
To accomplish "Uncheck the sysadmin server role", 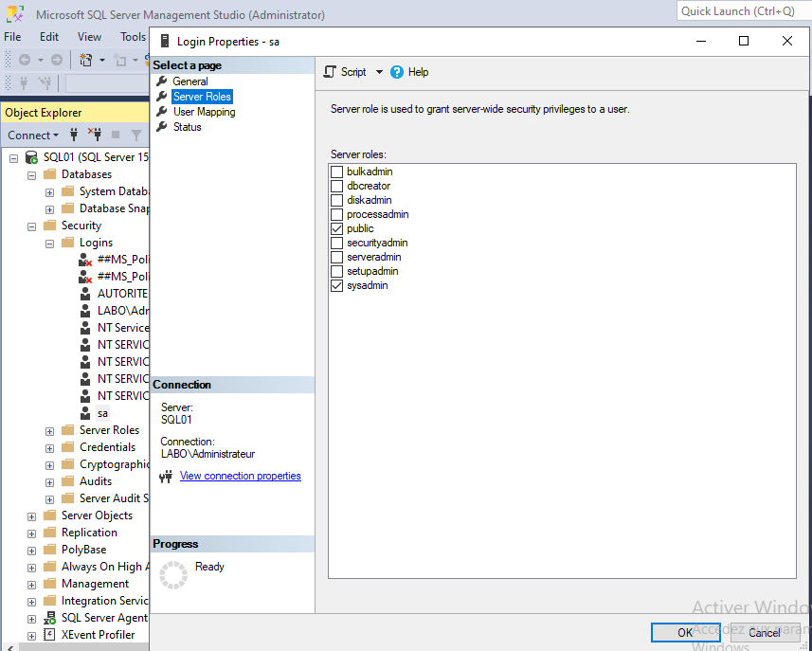I will (336, 285).
